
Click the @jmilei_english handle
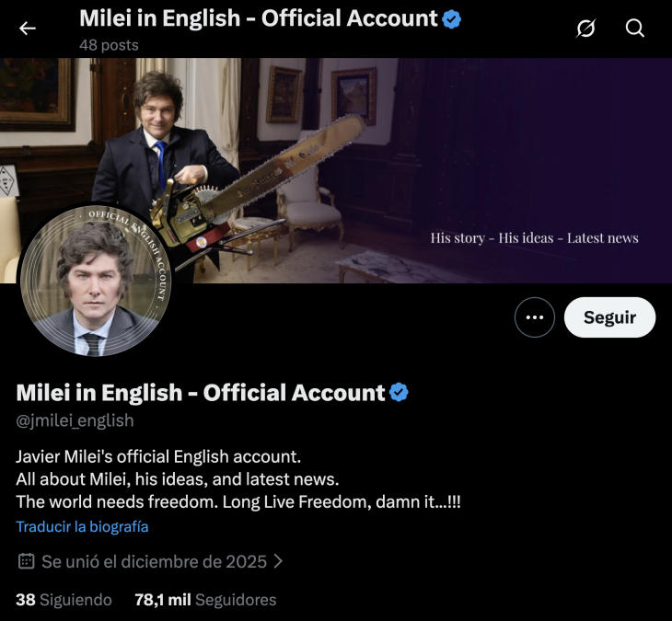[75, 420]
